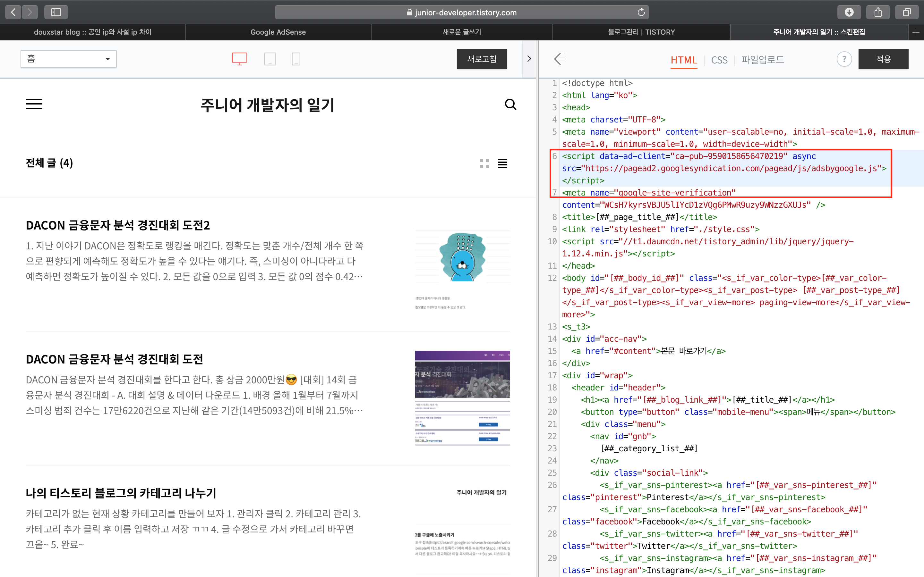Reload page using address bar refresh icon
Viewport: 924px width, 577px height.
(x=641, y=12)
